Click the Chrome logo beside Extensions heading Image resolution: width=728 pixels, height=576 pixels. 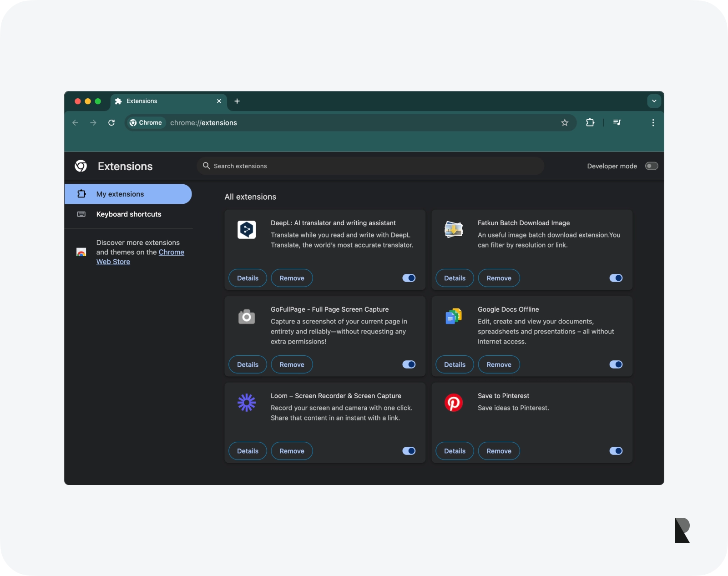point(81,166)
